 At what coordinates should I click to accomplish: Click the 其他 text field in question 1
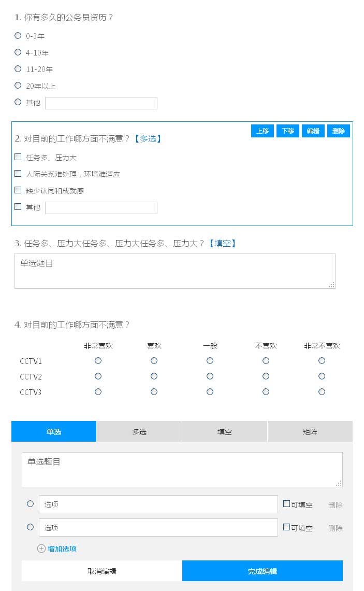point(101,103)
